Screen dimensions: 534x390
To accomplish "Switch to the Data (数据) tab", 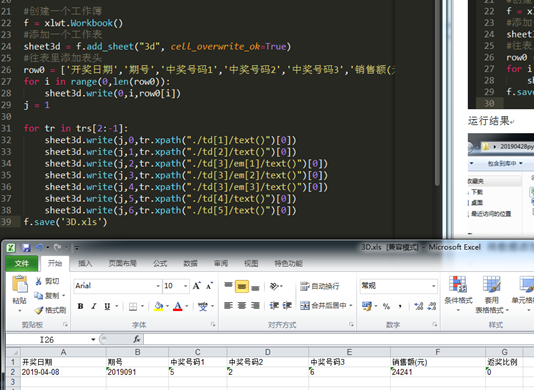I will [x=190, y=263].
